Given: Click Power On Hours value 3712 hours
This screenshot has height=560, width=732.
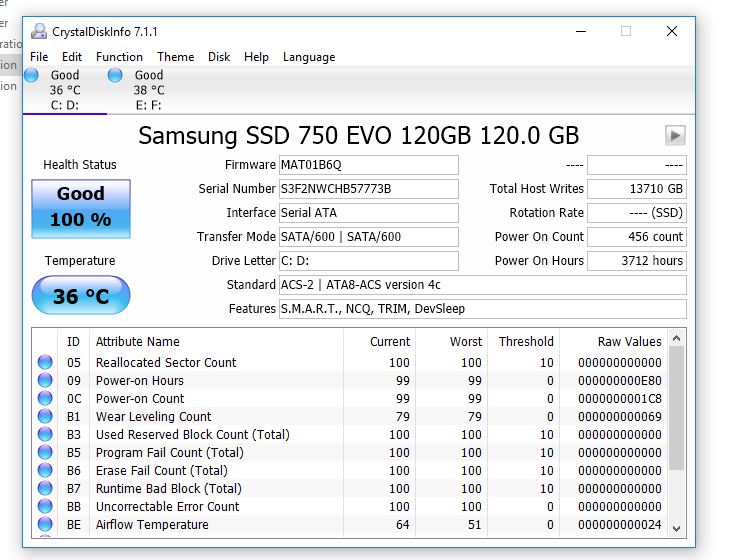Looking at the screenshot, I should (x=637, y=261).
